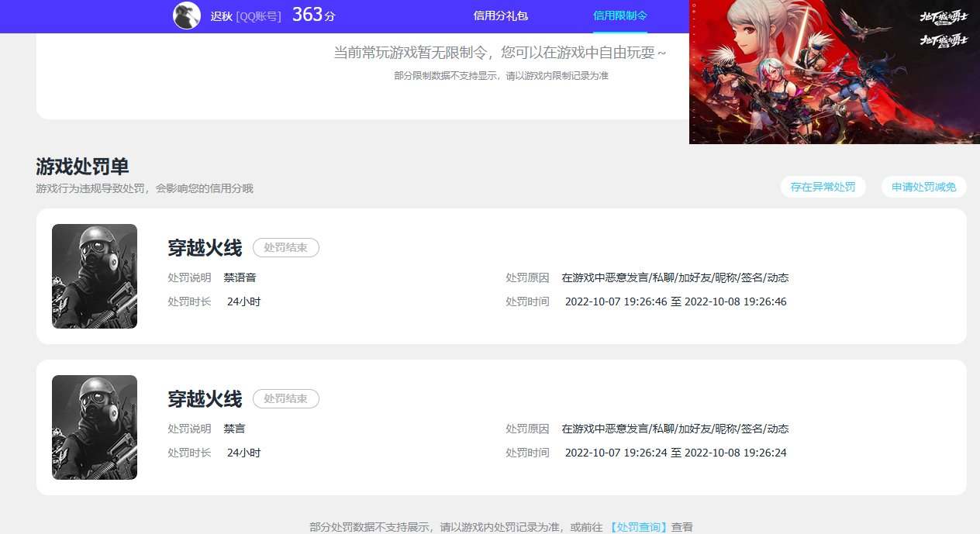Click the penalty reason on the 禁言 card
Image resolution: width=980 pixels, height=534 pixels.
[675, 429]
